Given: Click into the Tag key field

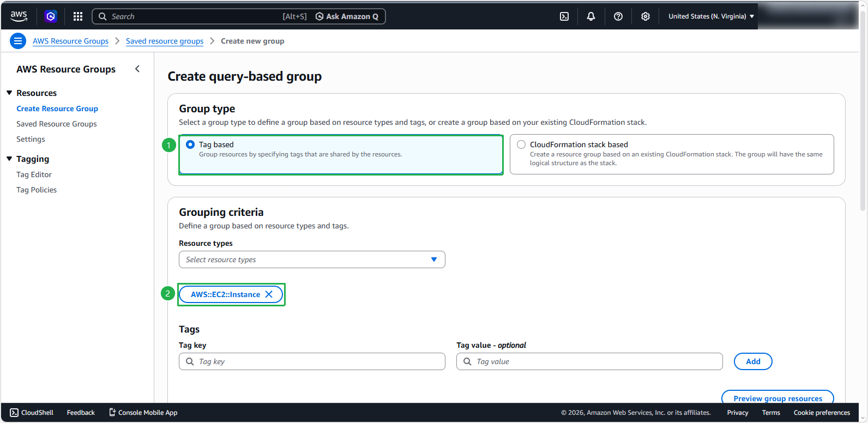Looking at the screenshot, I should coord(312,361).
